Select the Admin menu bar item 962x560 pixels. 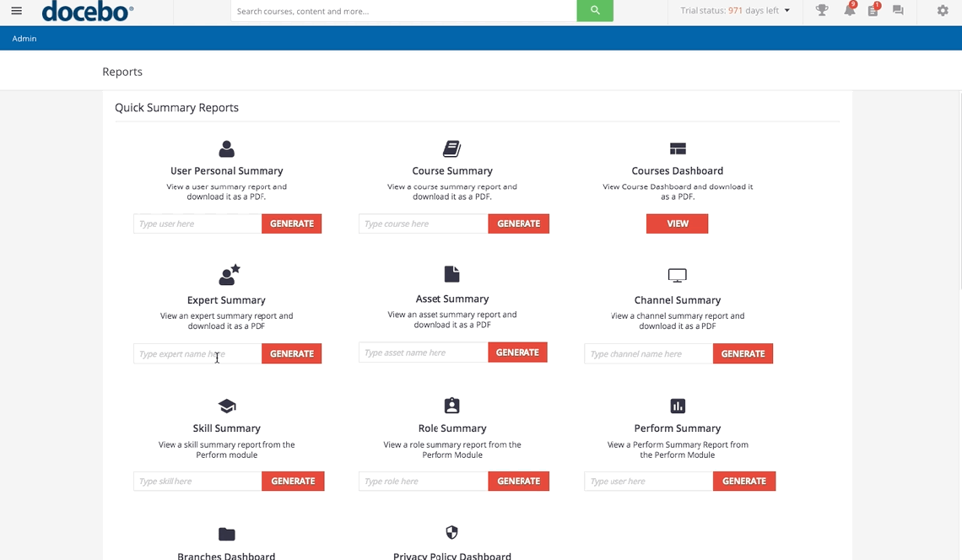(x=24, y=37)
